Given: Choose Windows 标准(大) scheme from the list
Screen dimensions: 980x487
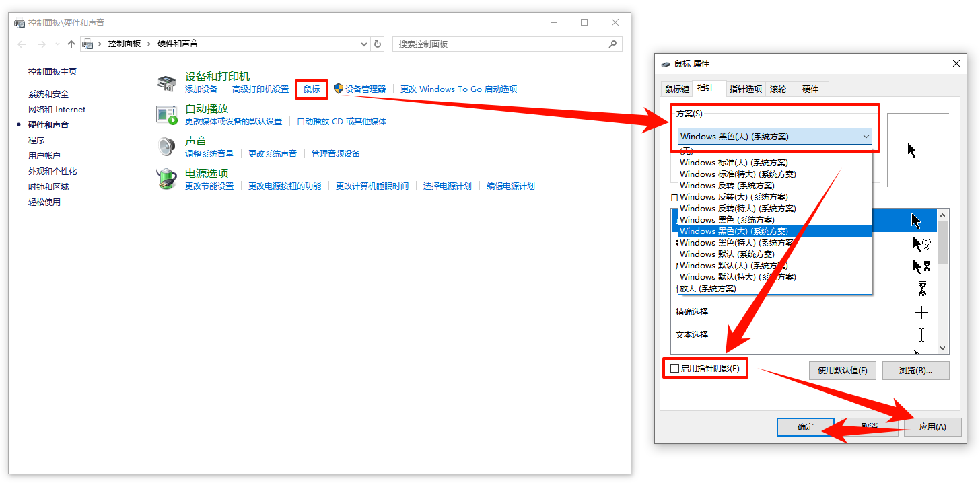Looking at the screenshot, I should pos(775,162).
